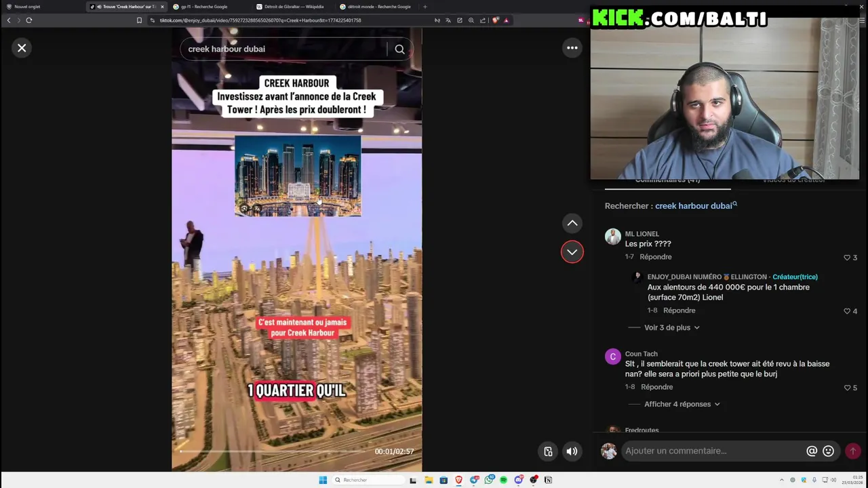Switch to 'détroit monde - Recherche Google' tab

point(377,7)
